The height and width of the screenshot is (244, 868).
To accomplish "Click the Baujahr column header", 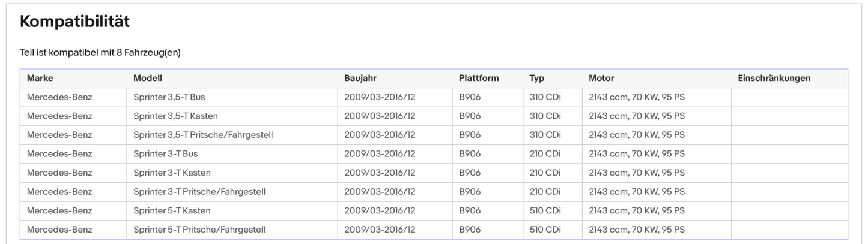I will click(360, 78).
